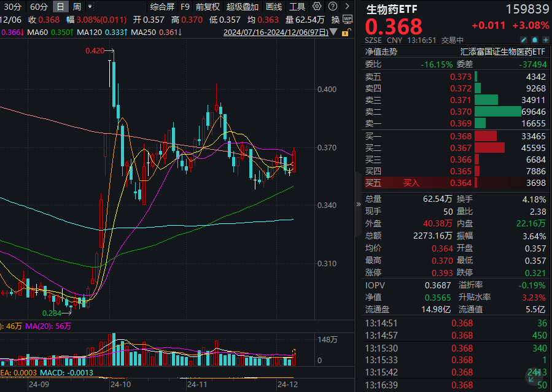Switch to the 30分 period tab
The width and height of the screenshot is (552, 392).
(x=13, y=7)
